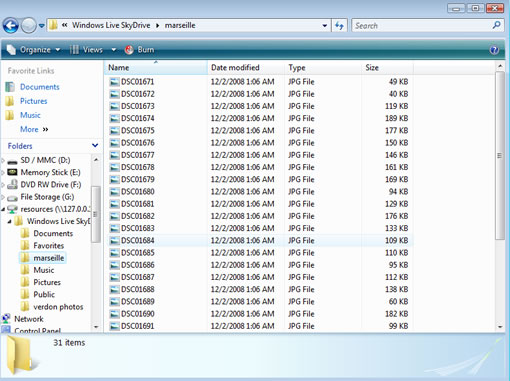Sort by Type column header
Screen dimensions: 510x381
tap(323, 68)
